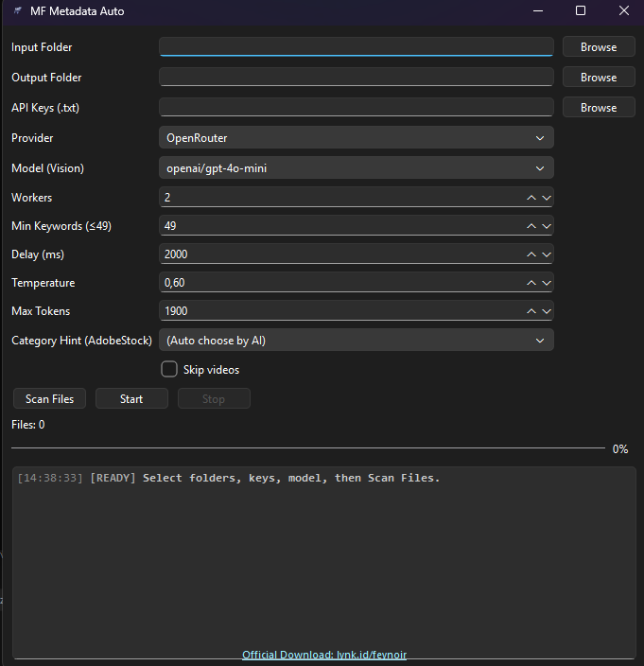Decrease the Delay (ms) value

click(547, 254)
